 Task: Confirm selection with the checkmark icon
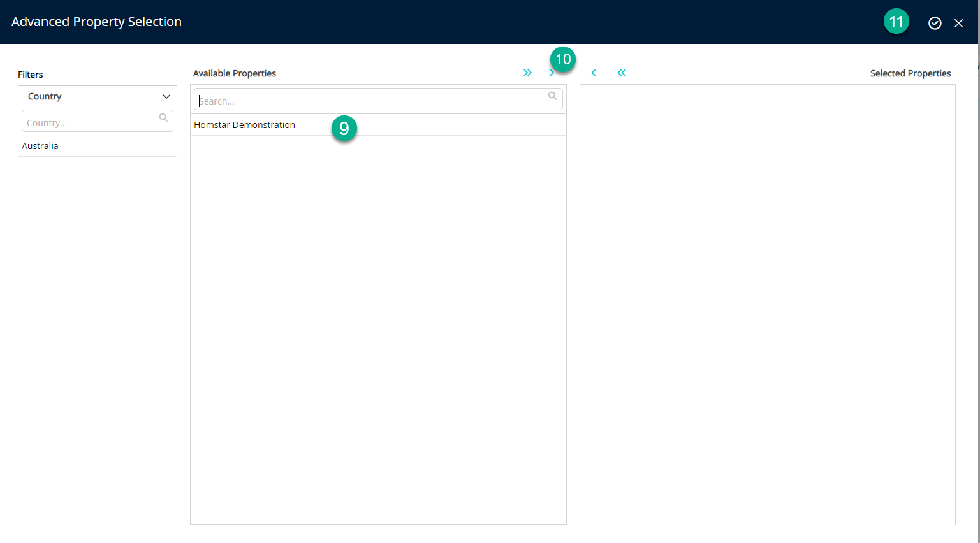[x=935, y=23]
